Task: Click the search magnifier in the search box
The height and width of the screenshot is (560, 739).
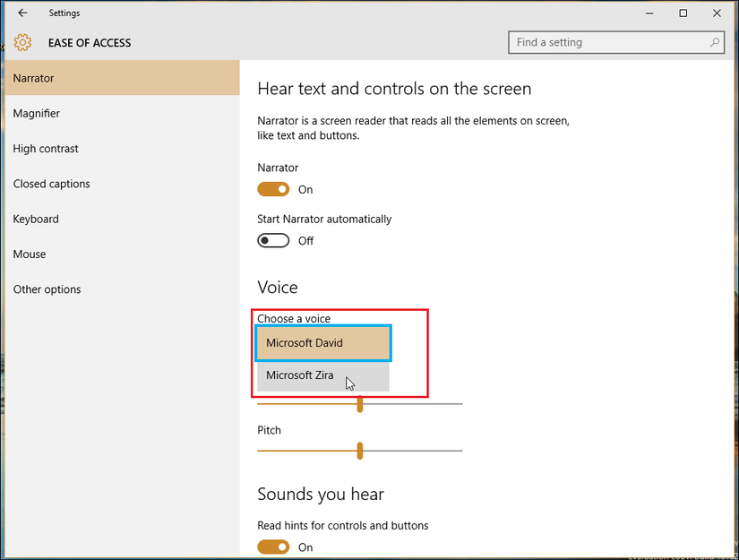Action: (x=714, y=42)
